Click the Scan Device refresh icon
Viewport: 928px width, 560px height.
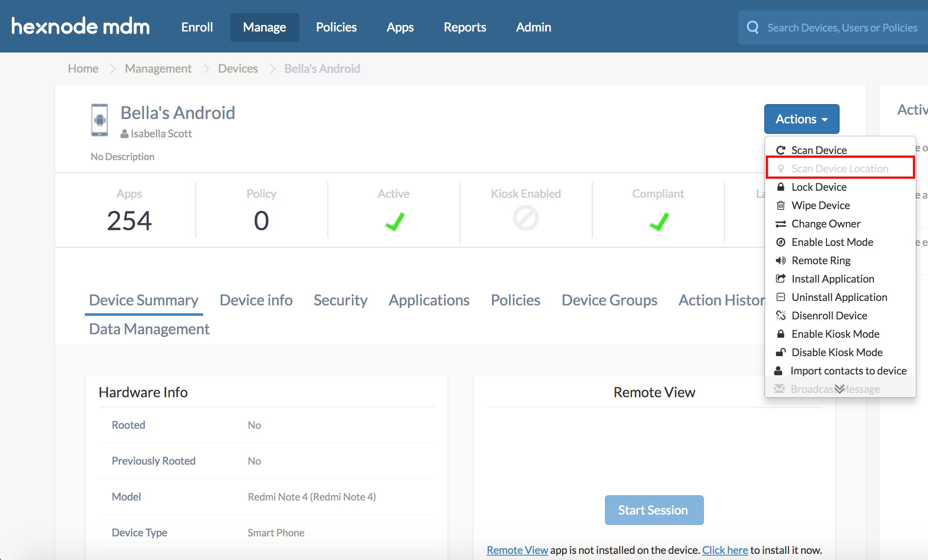tap(780, 150)
